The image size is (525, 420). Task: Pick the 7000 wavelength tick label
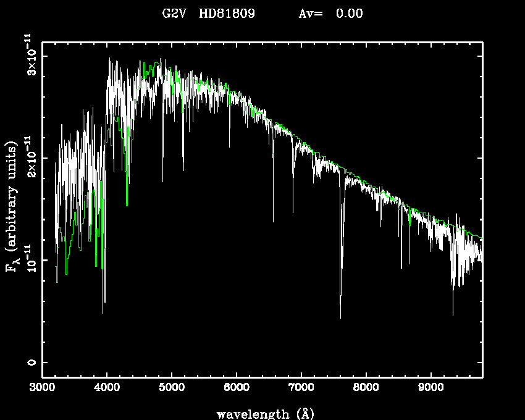pos(301,388)
